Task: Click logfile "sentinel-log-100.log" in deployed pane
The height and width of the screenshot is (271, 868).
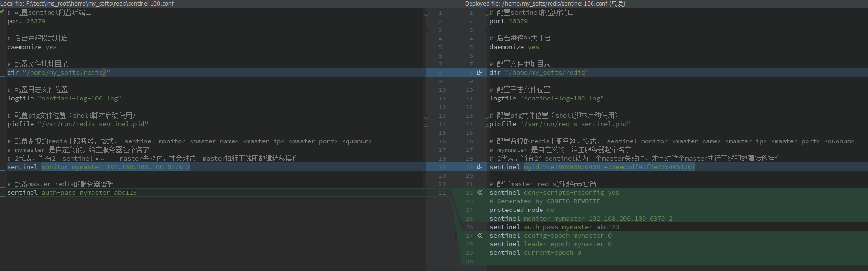Action: coord(547,98)
